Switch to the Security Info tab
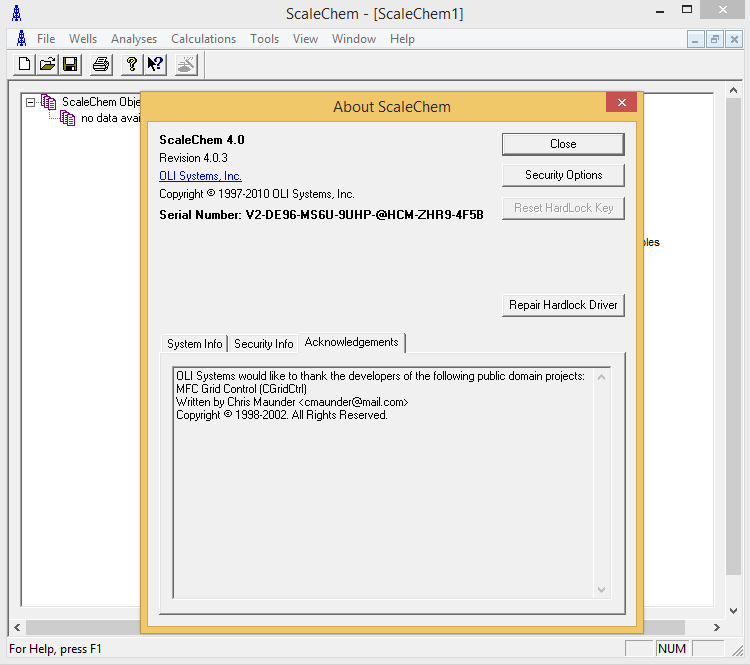Viewport: 750px width, 665px height. point(264,343)
